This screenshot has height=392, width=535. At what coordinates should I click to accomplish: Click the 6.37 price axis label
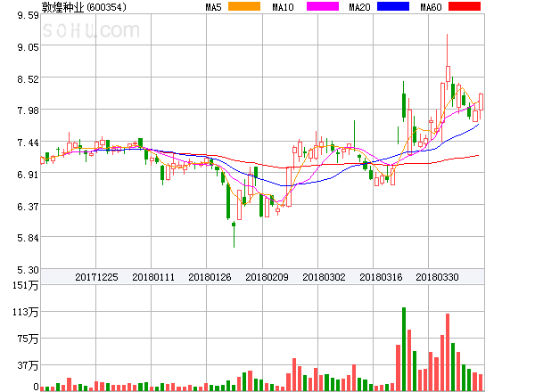tap(28, 207)
